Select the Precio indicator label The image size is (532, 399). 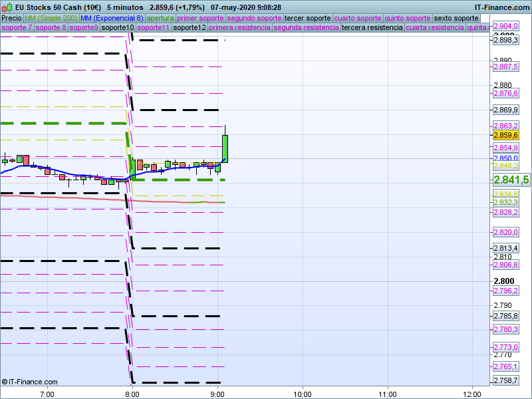(11, 18)
